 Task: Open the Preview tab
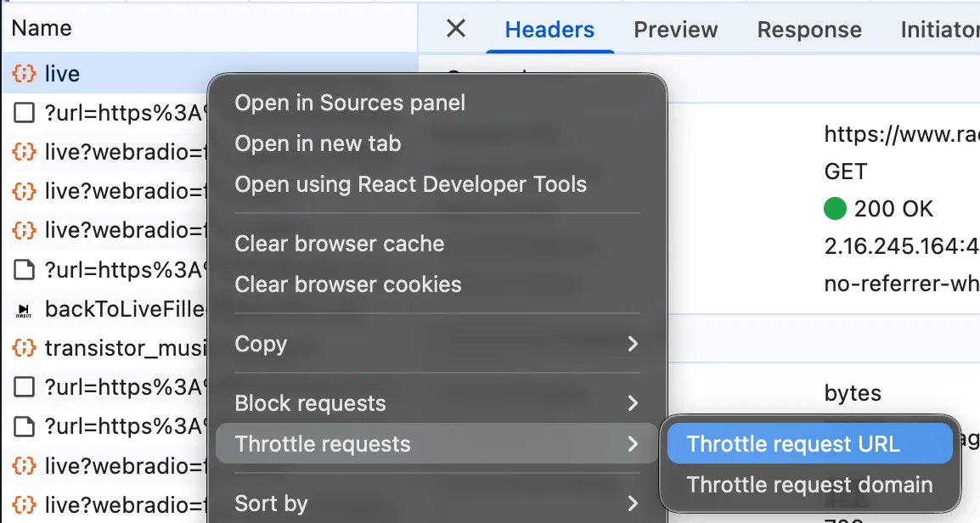coord(676,30)
